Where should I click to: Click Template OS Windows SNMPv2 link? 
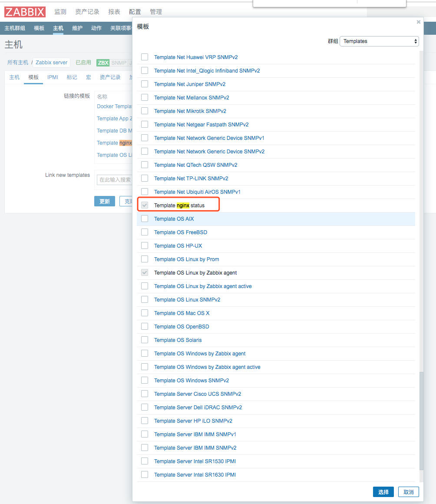[192, 381]
